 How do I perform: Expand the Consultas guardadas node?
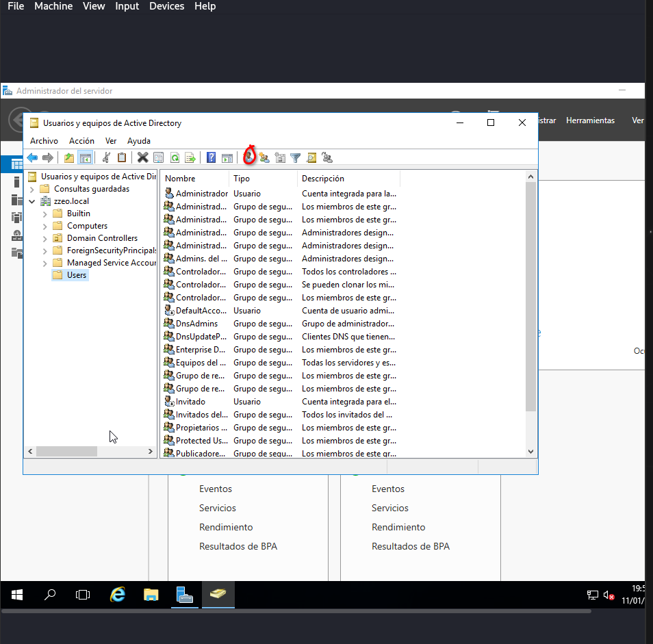(x=32, y=190)
